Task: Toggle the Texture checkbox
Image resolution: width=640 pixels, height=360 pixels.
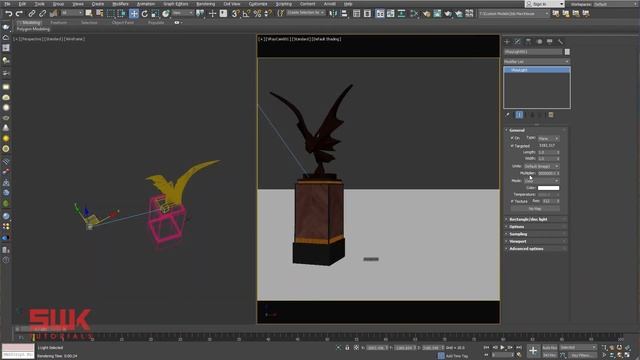Action: [512, 201]
